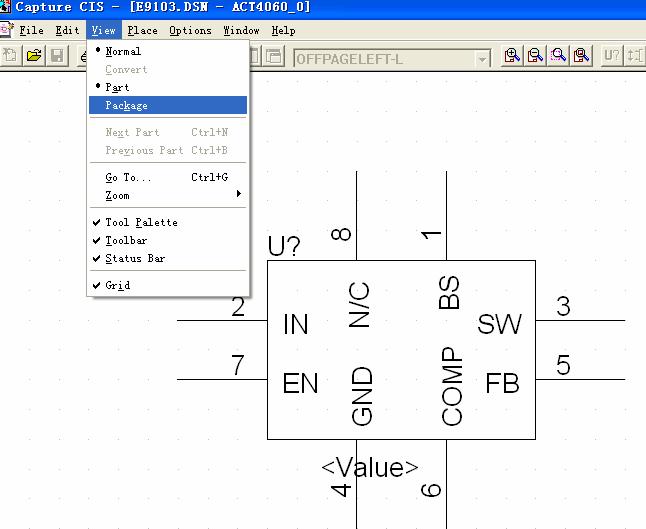646x529 pixels.
Task: Select pin number 5
Action: point(564,365)
